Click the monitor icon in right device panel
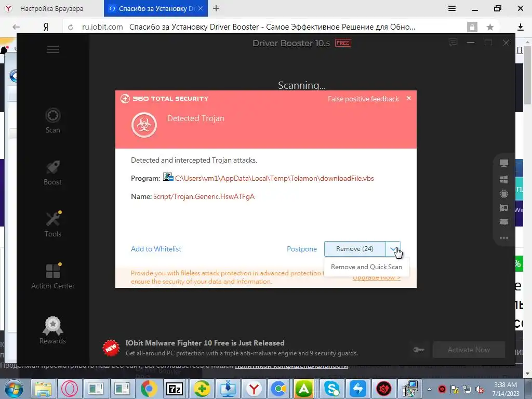Viewport: 532px width, 399px height. click(x=504, y=163)
